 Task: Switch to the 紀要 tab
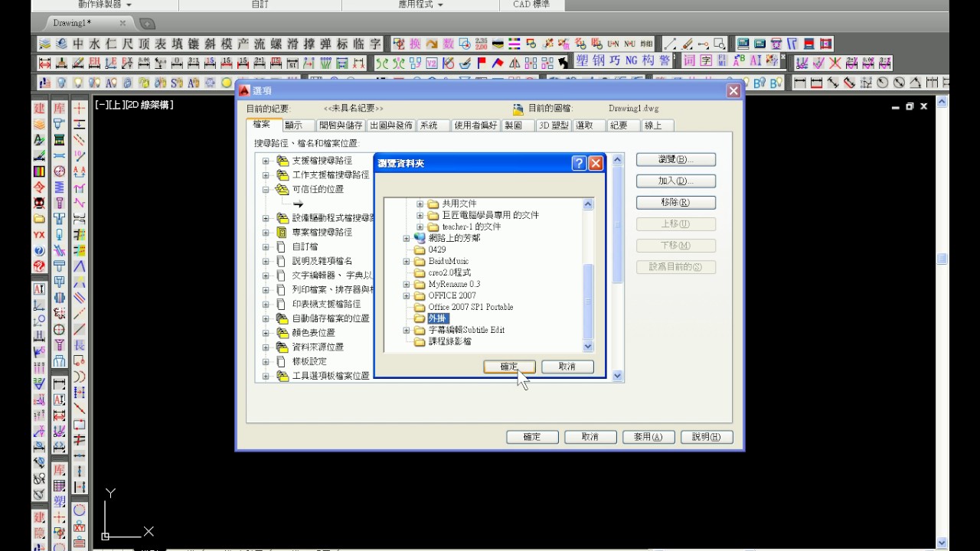(623, 125)
